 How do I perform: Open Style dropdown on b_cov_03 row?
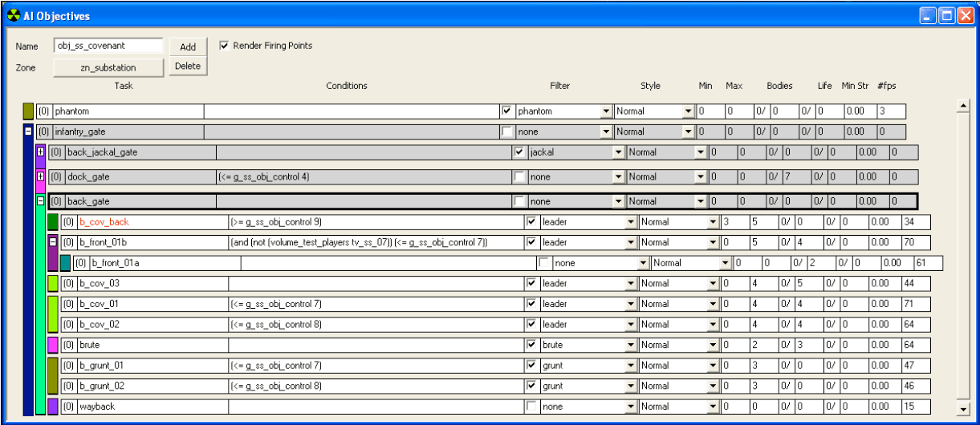coord(713,284)
